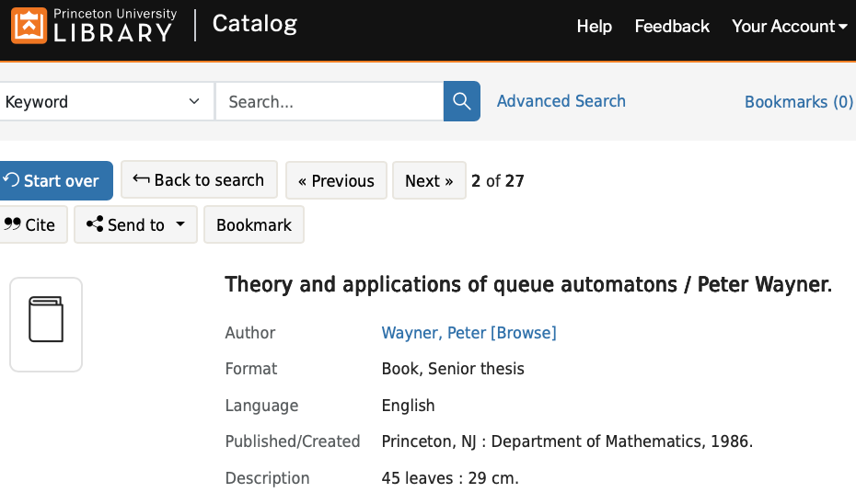This screenshot has width=856, height=504.
Task: Go to the Next record
Action: [429, 180]
